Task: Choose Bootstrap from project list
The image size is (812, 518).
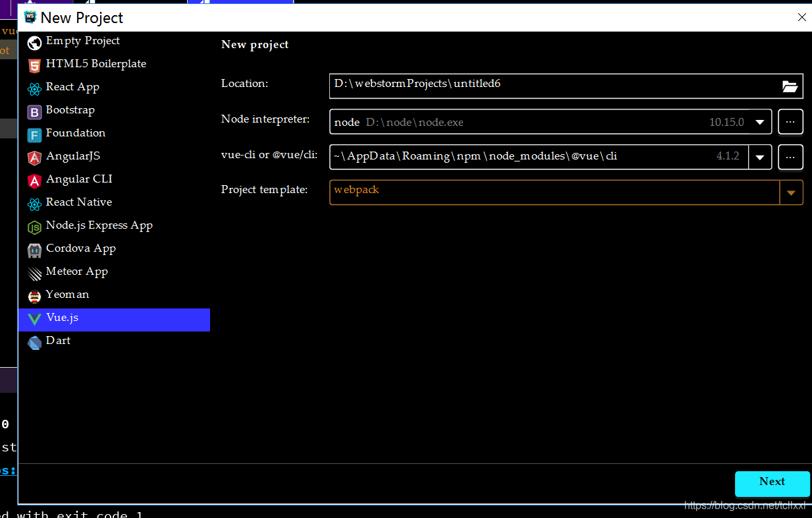Action: [x=115, y=111]
